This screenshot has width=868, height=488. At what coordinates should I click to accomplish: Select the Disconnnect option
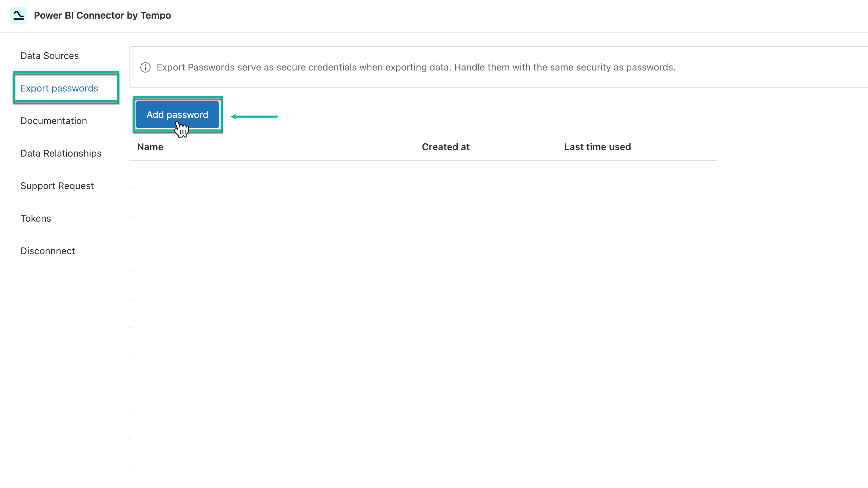[x=47, y=251]
